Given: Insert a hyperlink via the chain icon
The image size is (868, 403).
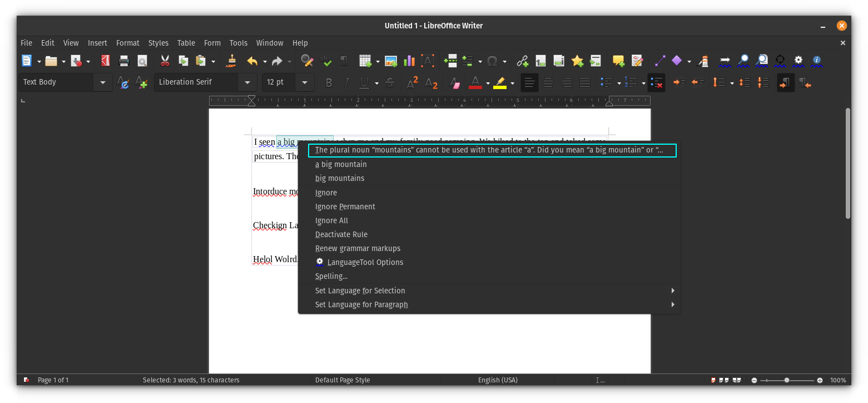Looking at the screenshot, I should pos(522,61).
